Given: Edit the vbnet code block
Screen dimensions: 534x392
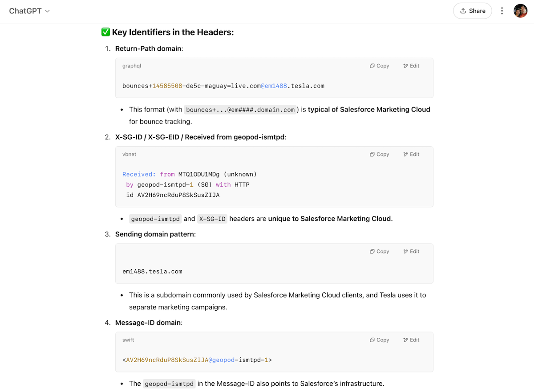Looking at the screenshot, I should point(411,154).
